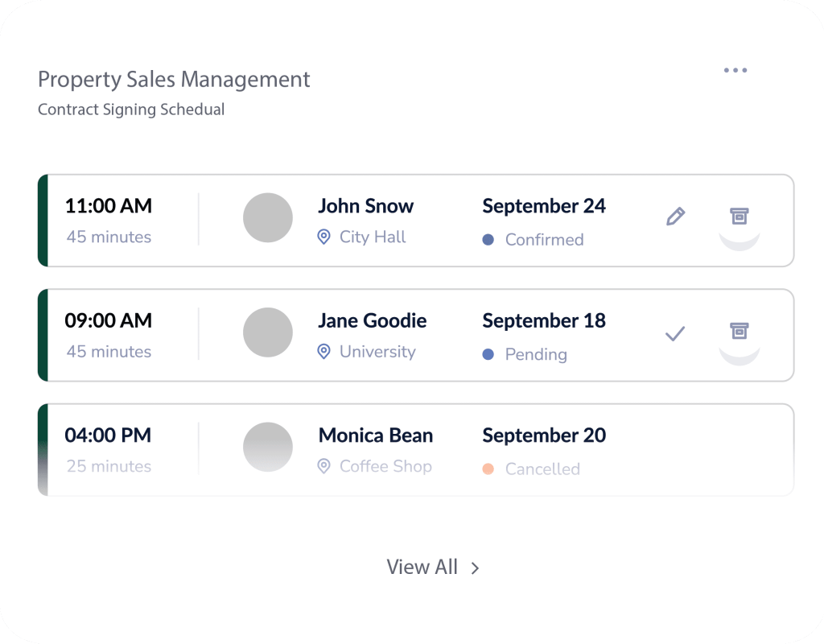Select the pencil edit icon for John Snow

click(x=676, y=216)
